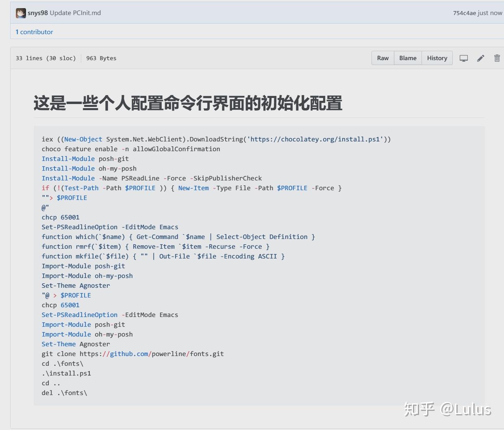Image resolution: width=504 pixels, height=430 pixels.
Task: Select the Set-Theme Agnoster line of code
Action: [76, 285]
